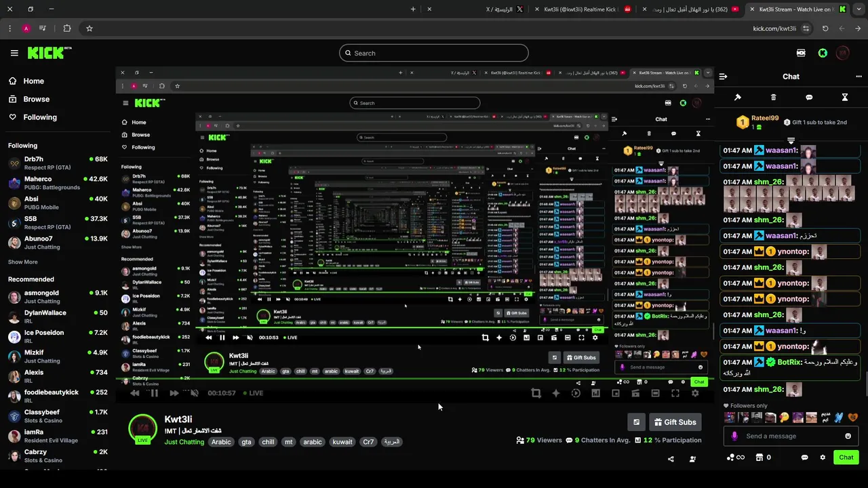Open a new browser tab with plus

pyautogui.click(x=413, y=9)
